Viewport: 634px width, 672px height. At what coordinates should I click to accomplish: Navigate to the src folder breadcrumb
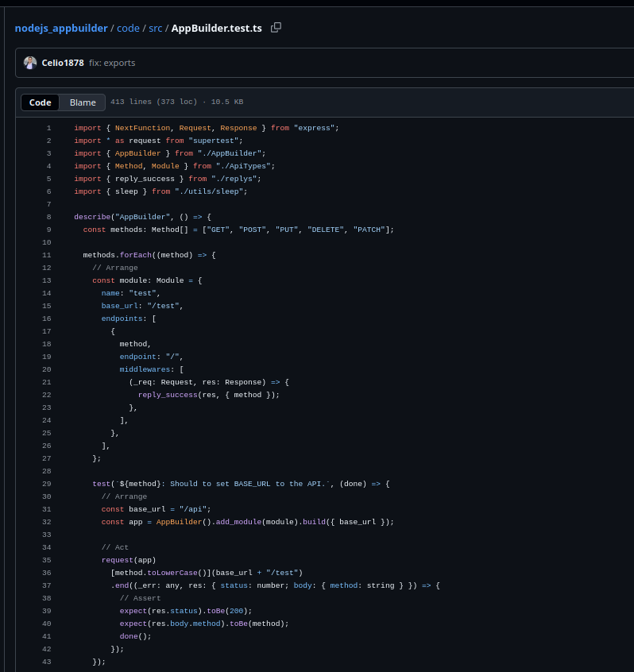(x=155, y=28)
